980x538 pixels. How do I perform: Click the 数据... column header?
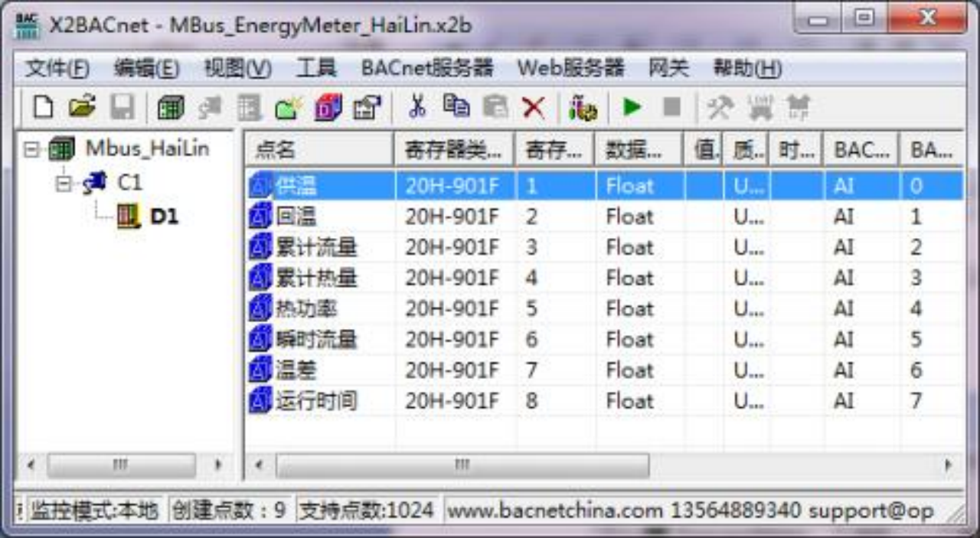[639, 150]
